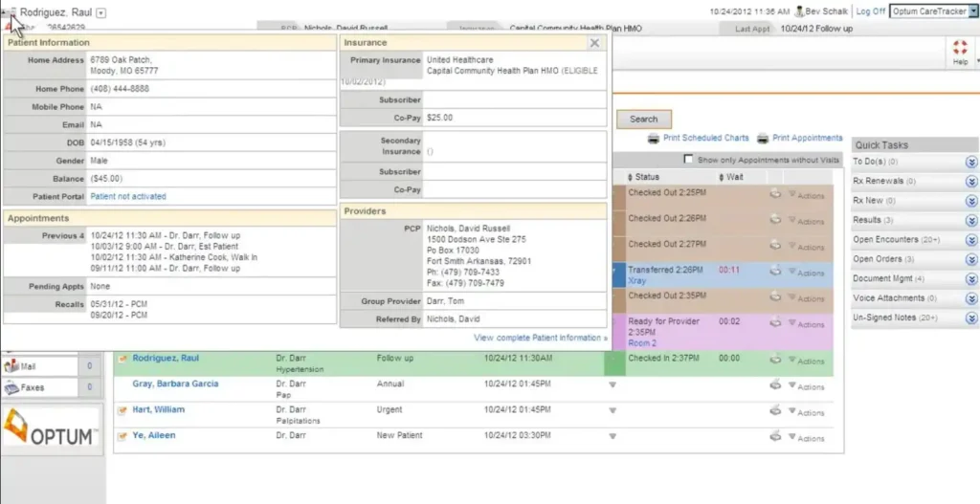Screen dimensions: 980x504
Task: Click print icon in Gray, Barbara Garcia row
Action: coord(775,385)
